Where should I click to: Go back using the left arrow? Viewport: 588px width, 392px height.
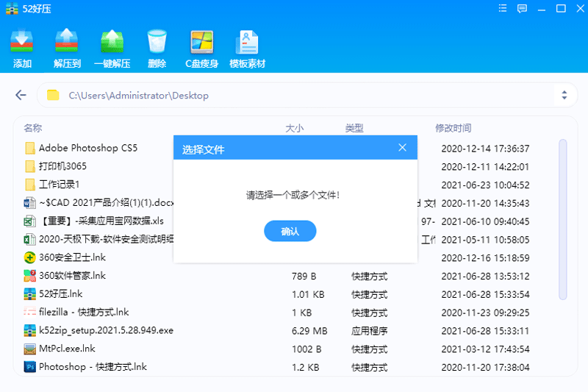(21, 95)
